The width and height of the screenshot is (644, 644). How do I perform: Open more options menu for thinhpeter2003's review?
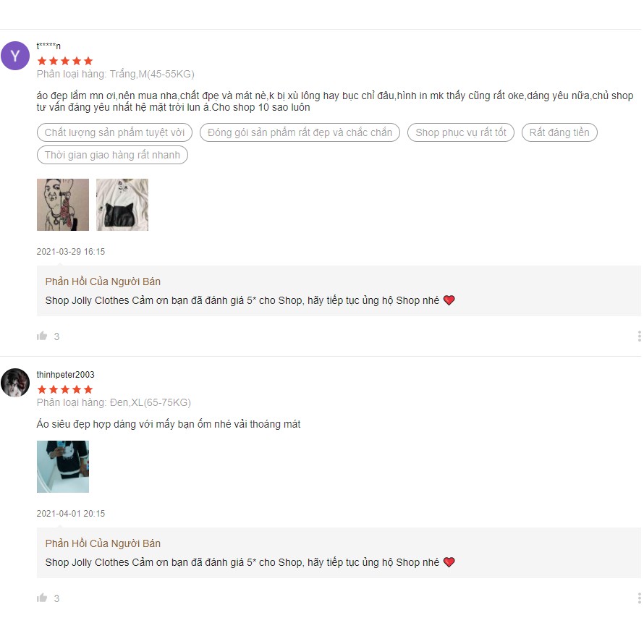pyautogui.click(x=639, y=598)
